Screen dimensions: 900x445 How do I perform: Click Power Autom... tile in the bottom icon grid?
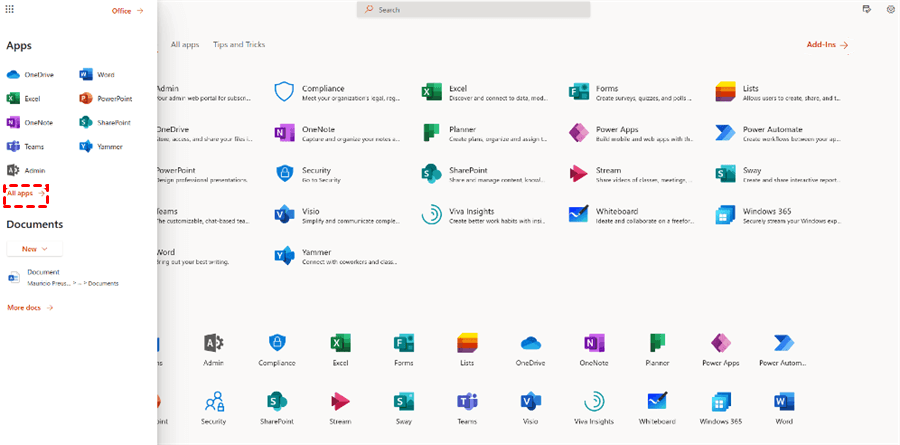[783, 350]
